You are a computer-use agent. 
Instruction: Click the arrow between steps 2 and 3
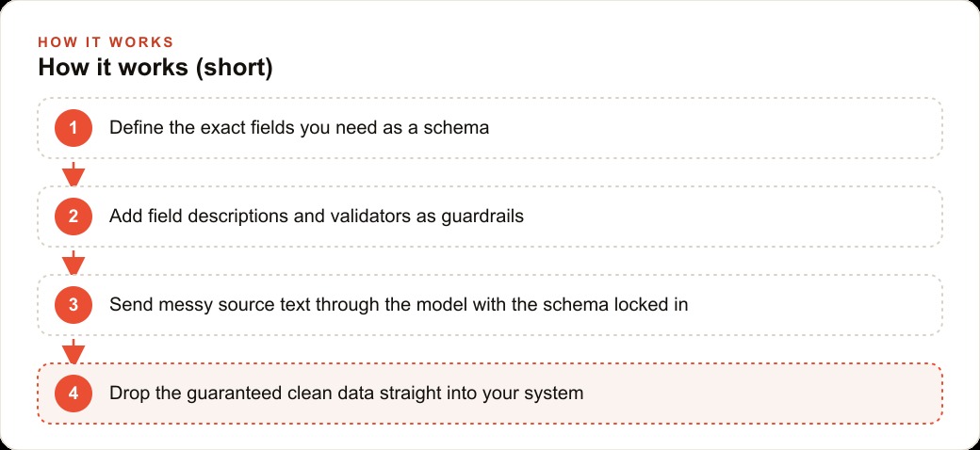tap(73, 262)
